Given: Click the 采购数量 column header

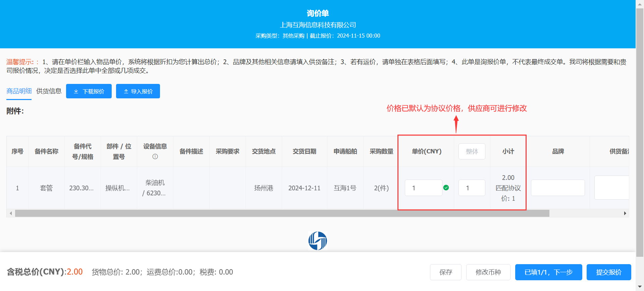Looking at the screenshot, I should click(381, 151).
